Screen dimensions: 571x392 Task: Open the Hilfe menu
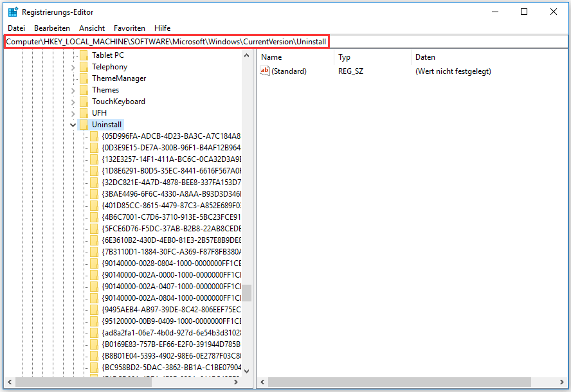pyautogui.click(x=163, y=28)
